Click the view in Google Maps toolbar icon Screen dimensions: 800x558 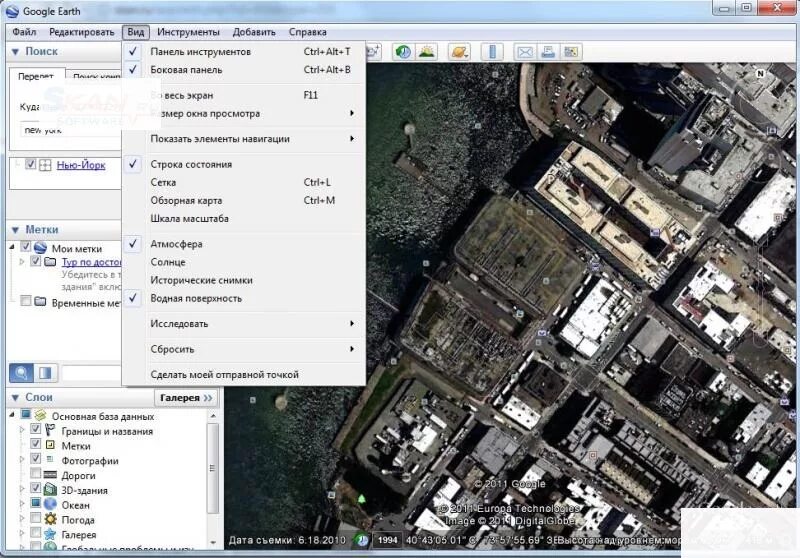[x=571, y=52]
